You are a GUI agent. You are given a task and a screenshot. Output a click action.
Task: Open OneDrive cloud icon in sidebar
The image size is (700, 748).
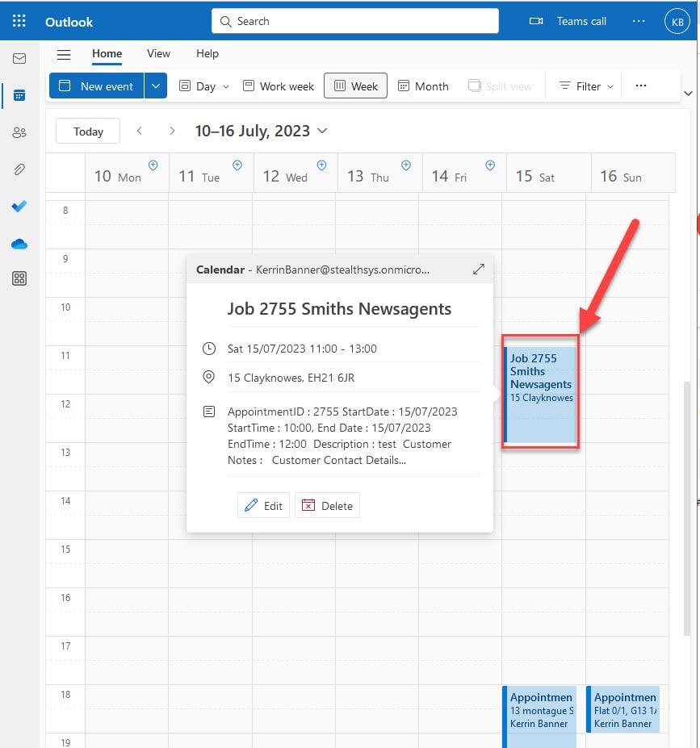[x=19, y=244]
